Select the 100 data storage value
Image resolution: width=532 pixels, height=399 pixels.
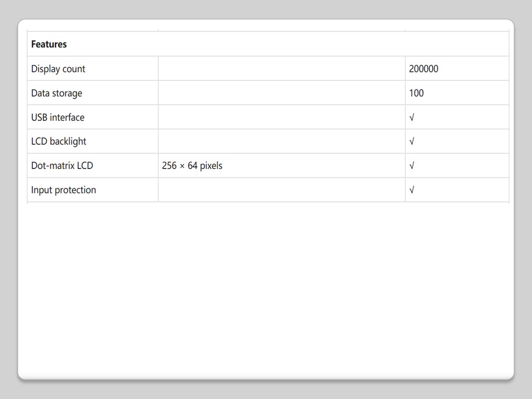416,93
